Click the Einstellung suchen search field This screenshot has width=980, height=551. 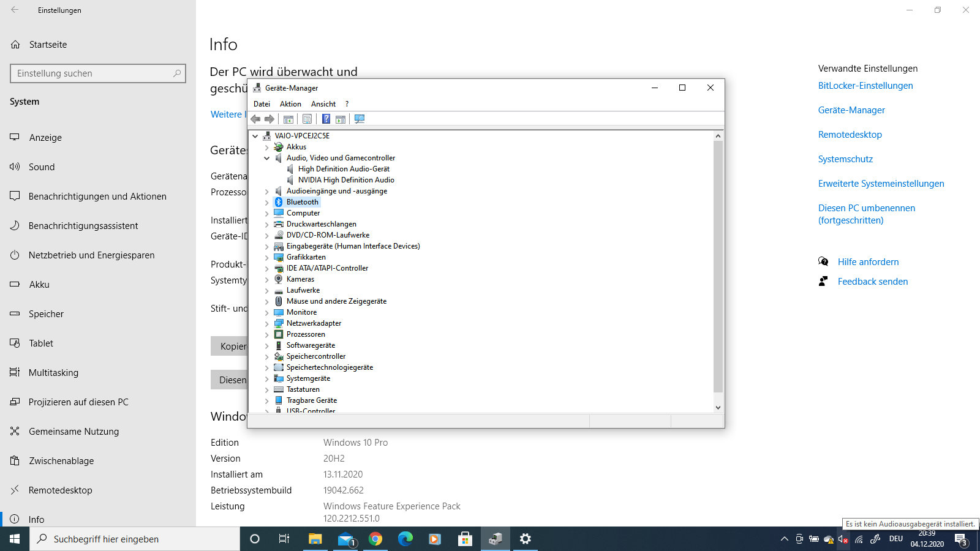98,73
